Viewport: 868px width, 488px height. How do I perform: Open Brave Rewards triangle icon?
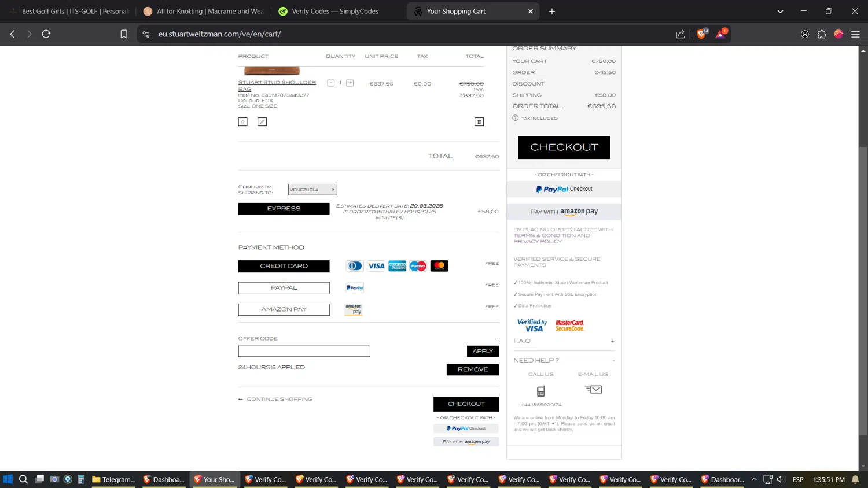(721, 34)
